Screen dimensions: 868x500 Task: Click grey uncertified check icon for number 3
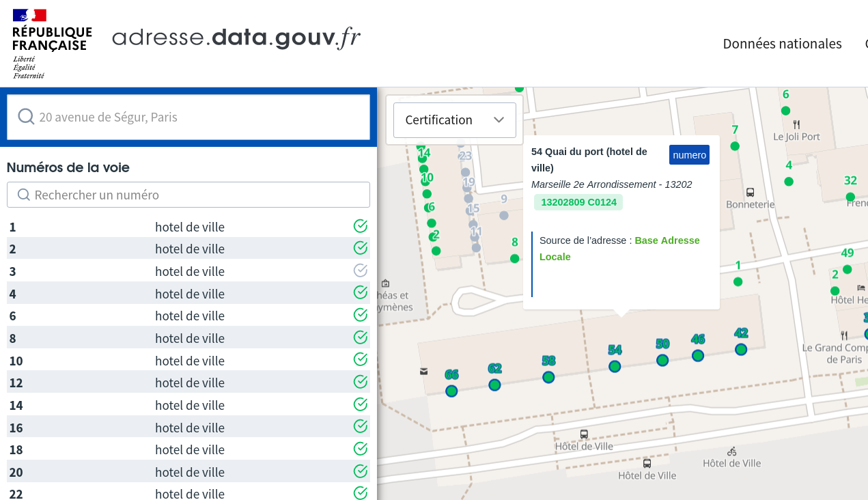click(361, 270)
